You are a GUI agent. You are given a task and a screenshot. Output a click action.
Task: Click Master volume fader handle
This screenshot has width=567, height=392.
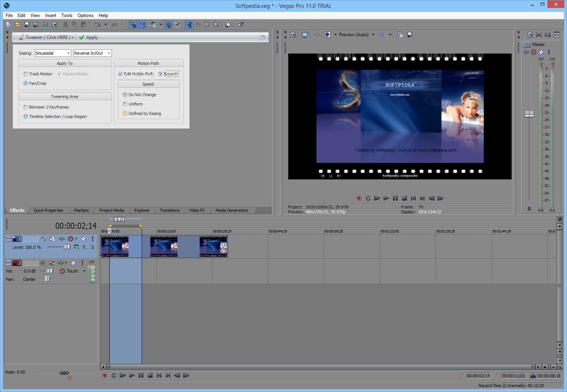click(x=529, y=114)
